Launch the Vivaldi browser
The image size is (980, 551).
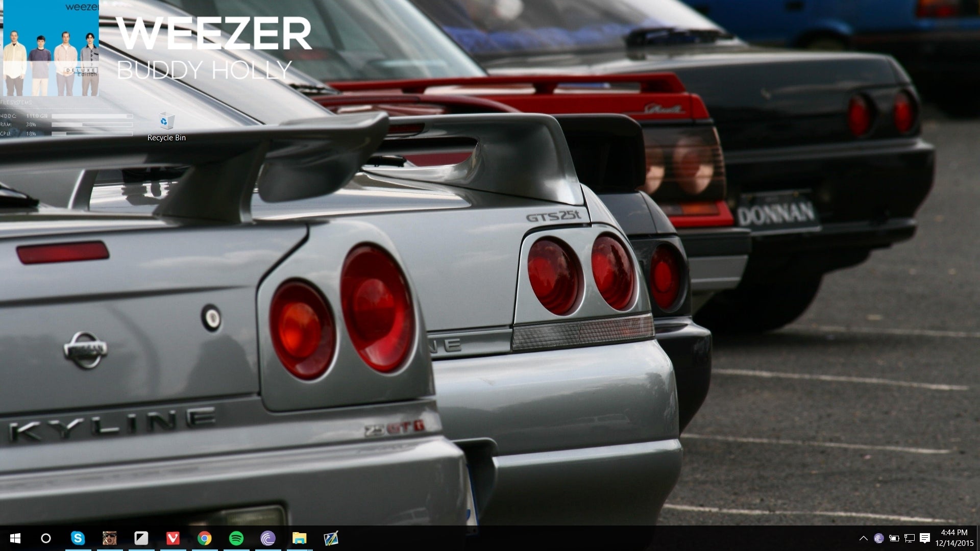[173, 538]
